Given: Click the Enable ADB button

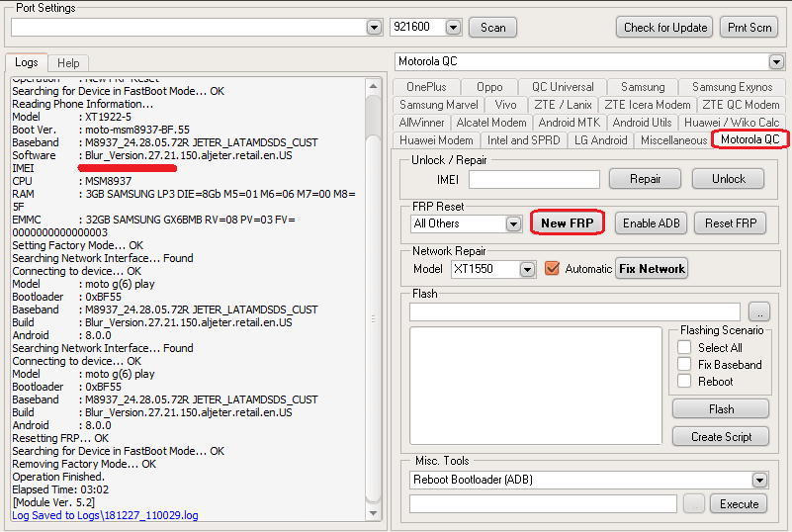Looking at the screenshot, I should 651,223.
